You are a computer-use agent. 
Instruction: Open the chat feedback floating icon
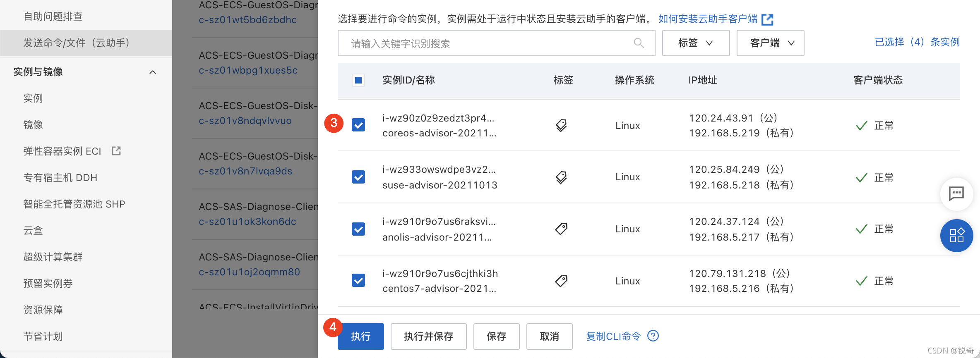point(956,194)
